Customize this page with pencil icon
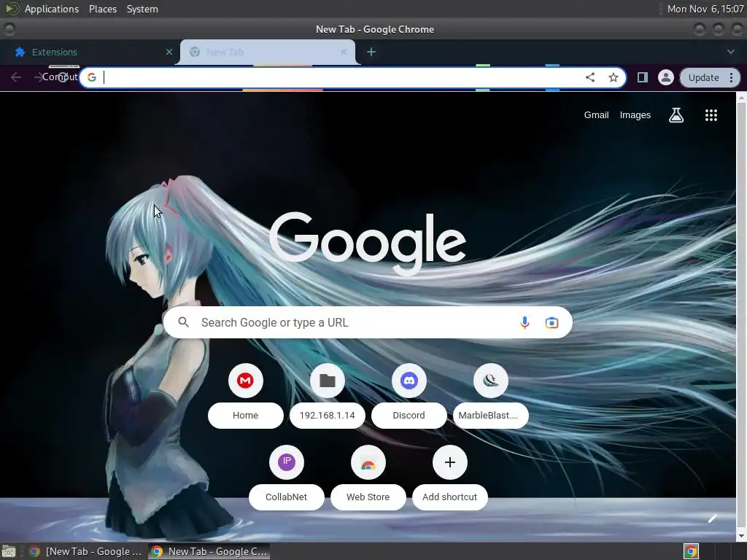Screen dimensions: 747x560 coord(712,518)
